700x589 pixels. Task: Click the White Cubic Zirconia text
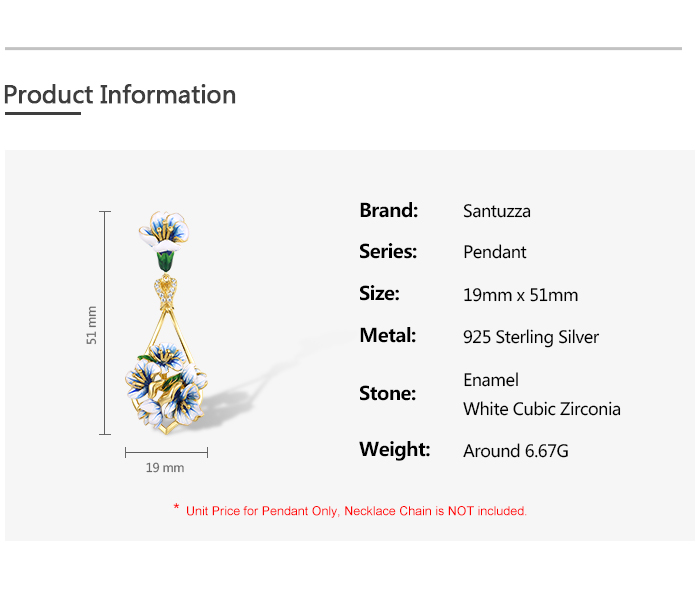pos(542,409)
